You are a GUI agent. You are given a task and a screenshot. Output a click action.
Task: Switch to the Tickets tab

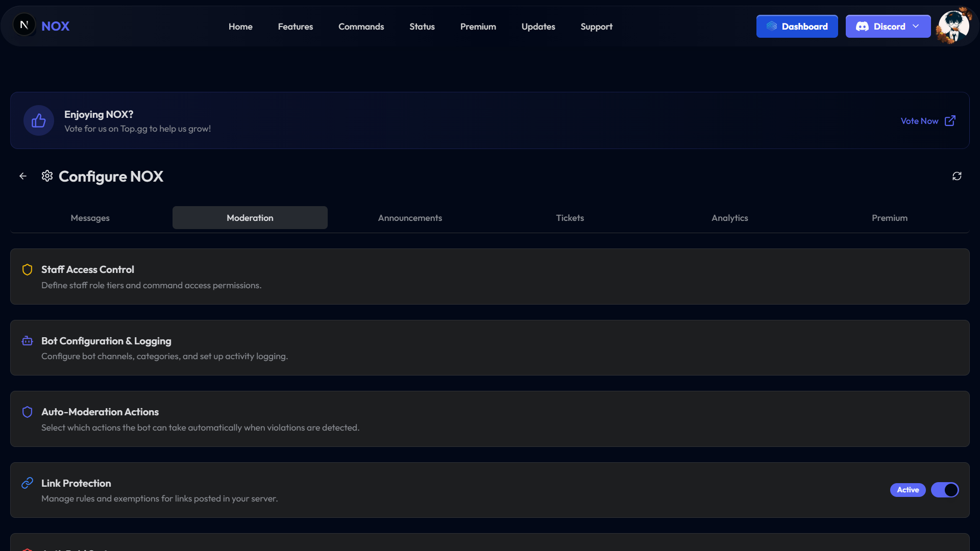[x=570, y=218]
